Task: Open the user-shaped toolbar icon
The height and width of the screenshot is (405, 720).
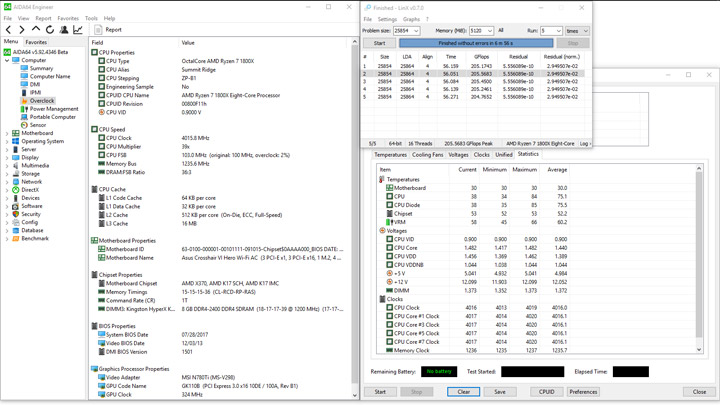Action: 64,30
